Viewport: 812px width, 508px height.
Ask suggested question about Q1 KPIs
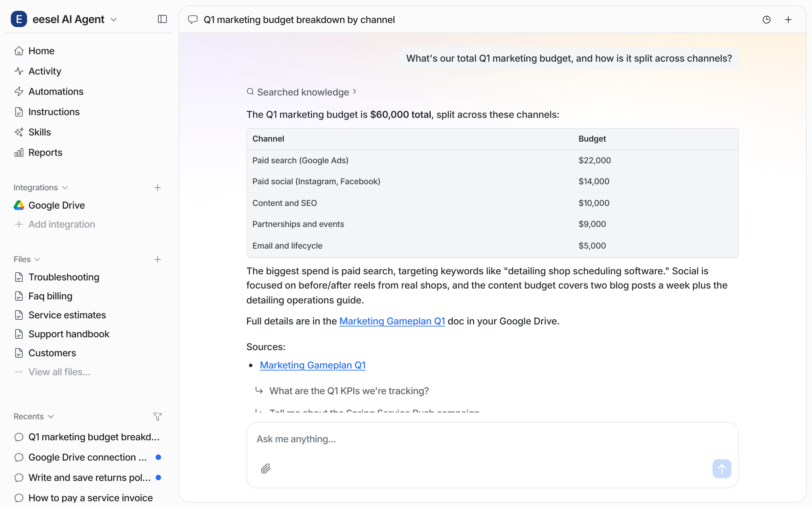(342, 391)
